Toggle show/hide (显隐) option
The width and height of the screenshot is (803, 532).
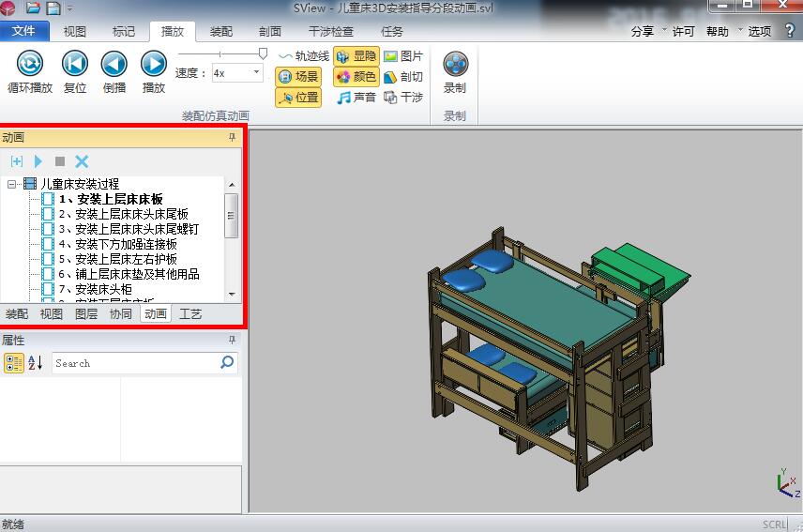pos(356,55)
